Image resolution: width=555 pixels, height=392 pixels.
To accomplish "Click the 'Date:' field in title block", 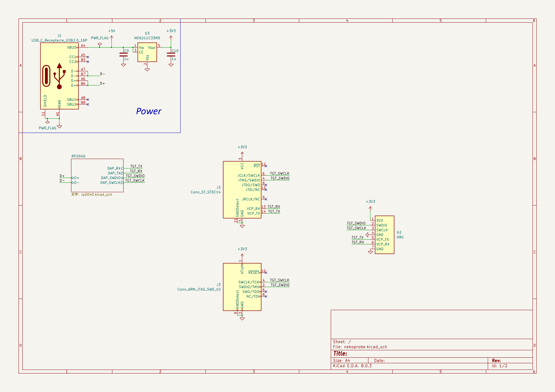I will 379,361.
